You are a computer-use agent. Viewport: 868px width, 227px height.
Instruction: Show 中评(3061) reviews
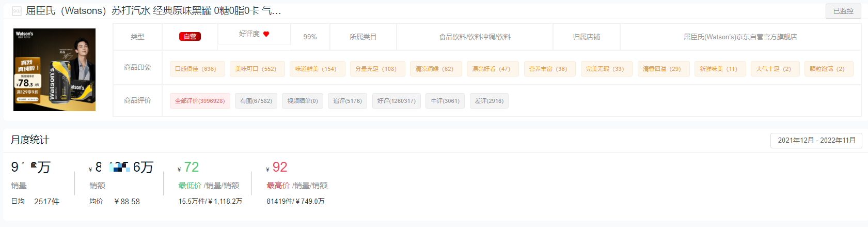(x=445, y=101)
